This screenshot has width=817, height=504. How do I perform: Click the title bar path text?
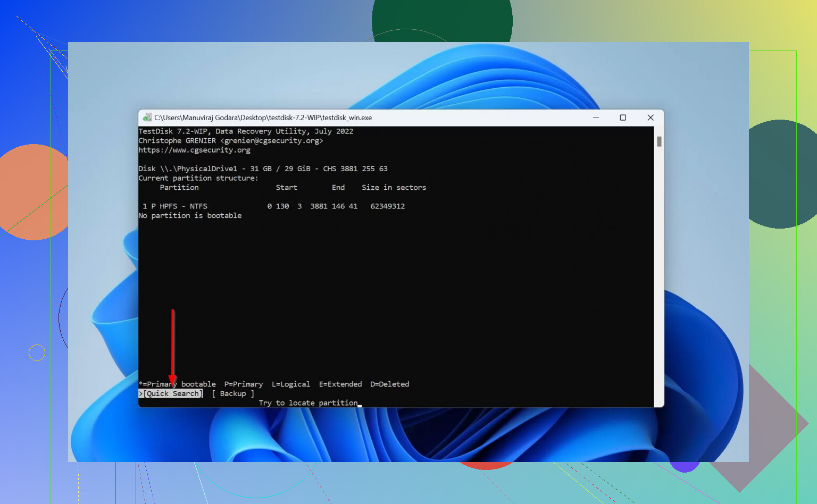(x=263, y=117)
